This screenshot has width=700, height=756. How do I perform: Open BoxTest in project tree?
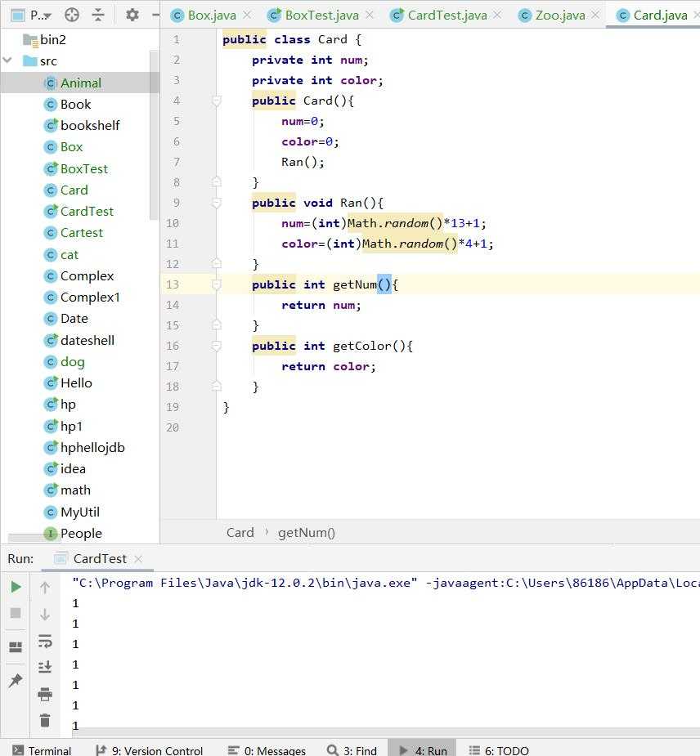click(x=76, y=168)
